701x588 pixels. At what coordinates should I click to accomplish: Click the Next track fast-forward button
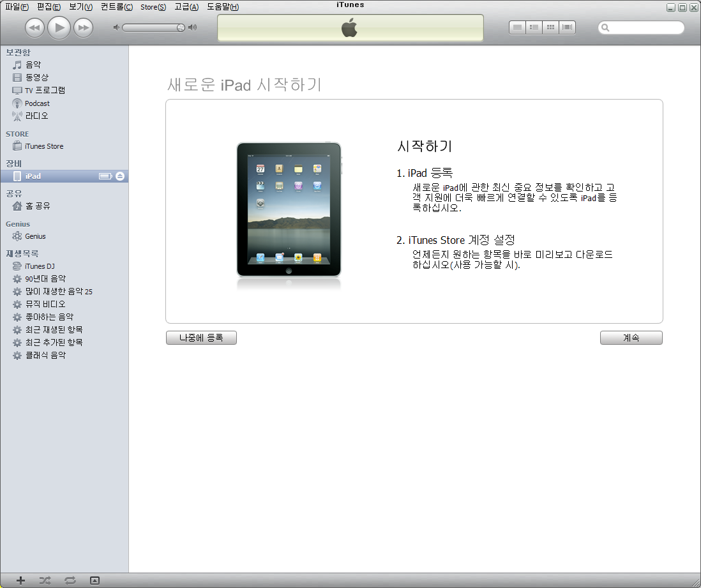click(83, 27)
